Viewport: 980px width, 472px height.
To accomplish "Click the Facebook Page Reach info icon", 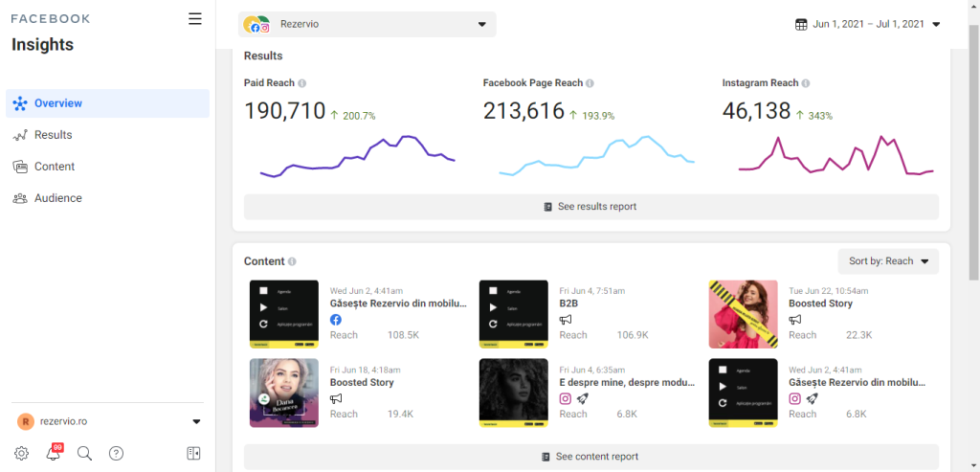I will (x=590, y=83).
